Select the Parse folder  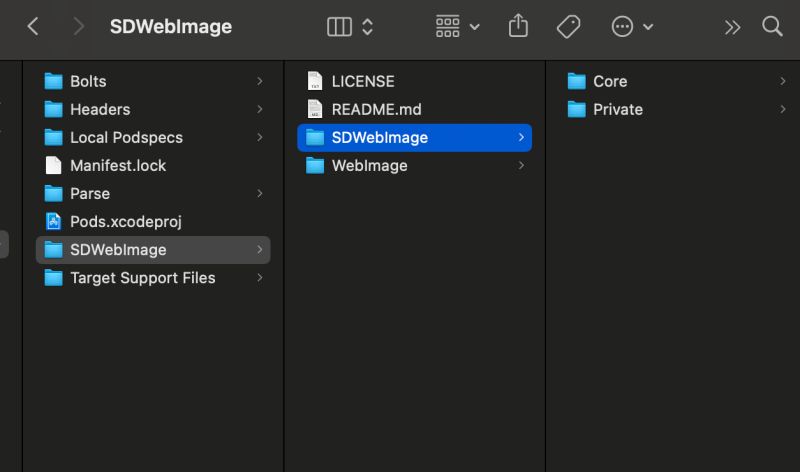coord(153,194)
